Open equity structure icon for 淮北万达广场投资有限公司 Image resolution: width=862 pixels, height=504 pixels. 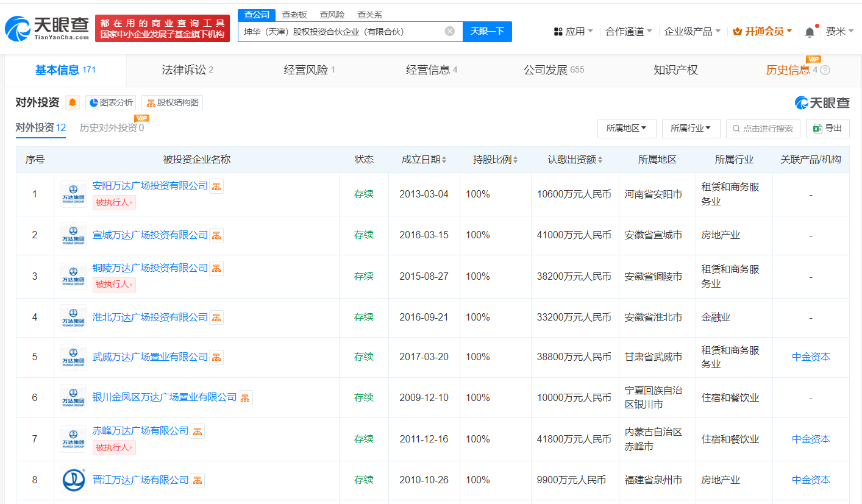(x=216, y=318)
